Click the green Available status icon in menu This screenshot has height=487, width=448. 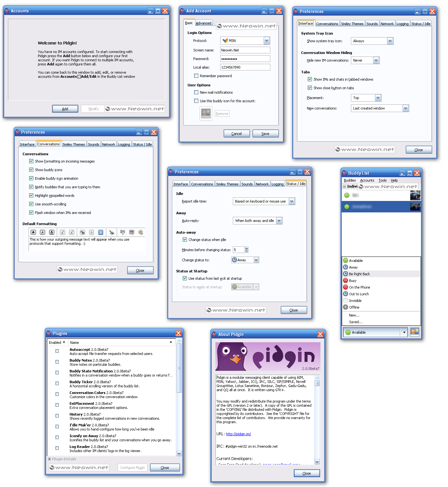pos(346,261)
